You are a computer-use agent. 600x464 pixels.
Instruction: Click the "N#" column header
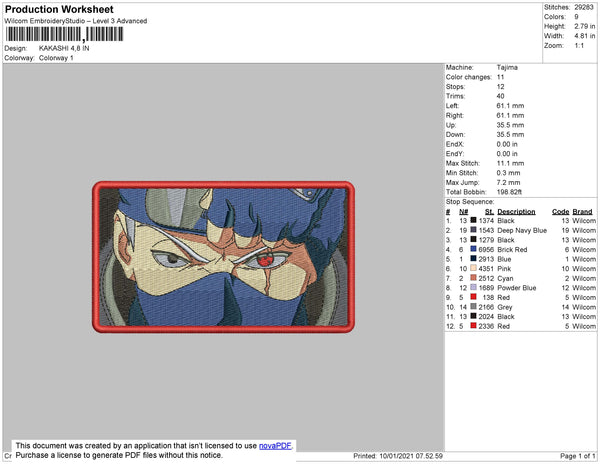(x=463, y=212)
